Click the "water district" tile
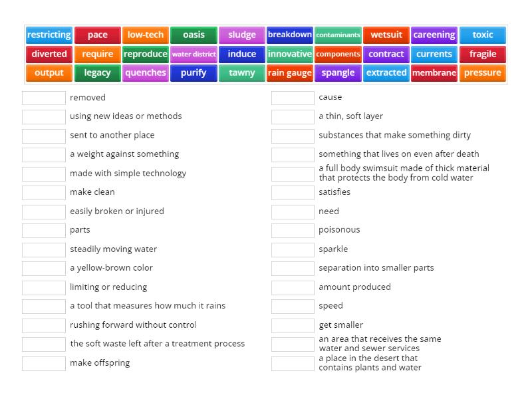The height and width of the screenshot is (399, 532). [x=194, y=54]
